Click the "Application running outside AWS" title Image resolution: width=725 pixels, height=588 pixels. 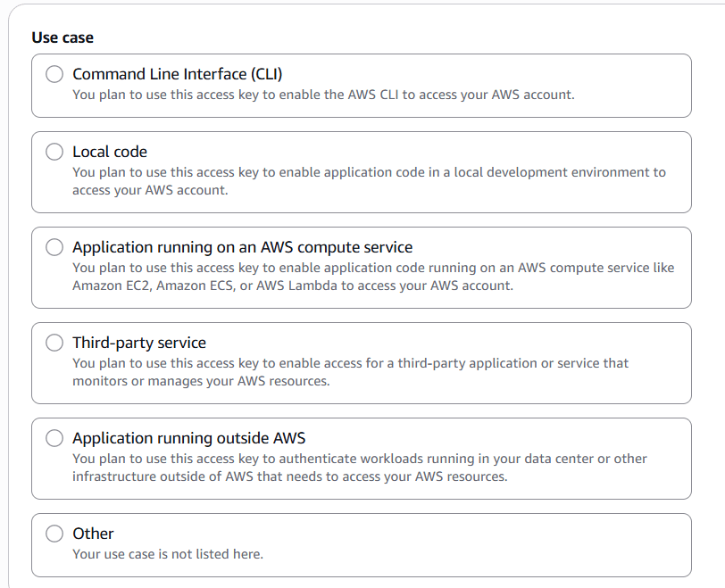pos(188,439)
